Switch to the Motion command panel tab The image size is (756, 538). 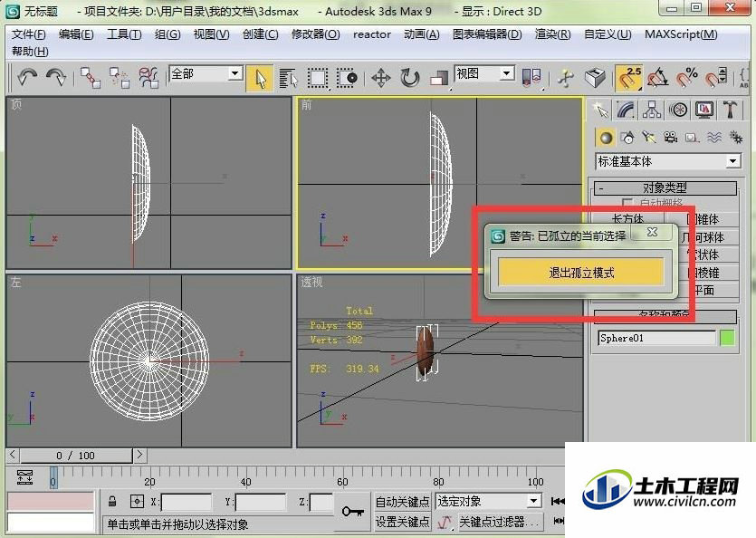tap(678, 110)
